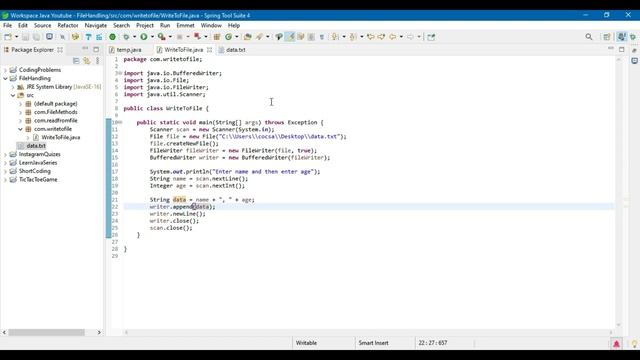Image resolution: width=640 pixels, height=360 pixels.
Task: Click the toolbar search magnifier icon
Action: pos(589,37)
